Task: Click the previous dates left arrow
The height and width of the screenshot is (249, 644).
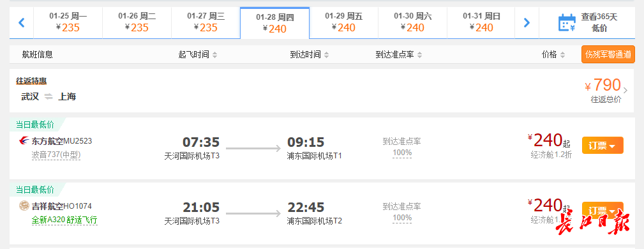Action: coord(22,22)
